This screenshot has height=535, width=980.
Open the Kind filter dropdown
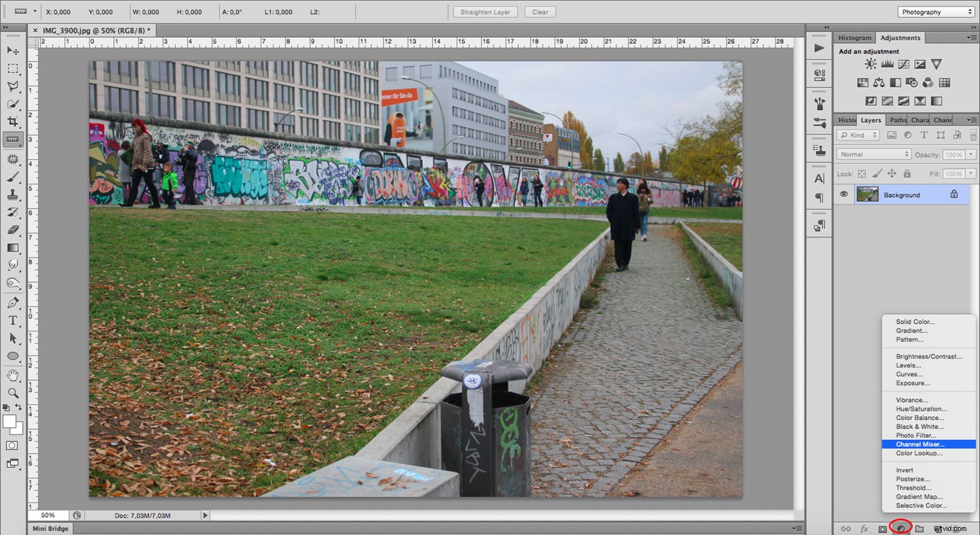click(x=857, y=135)
